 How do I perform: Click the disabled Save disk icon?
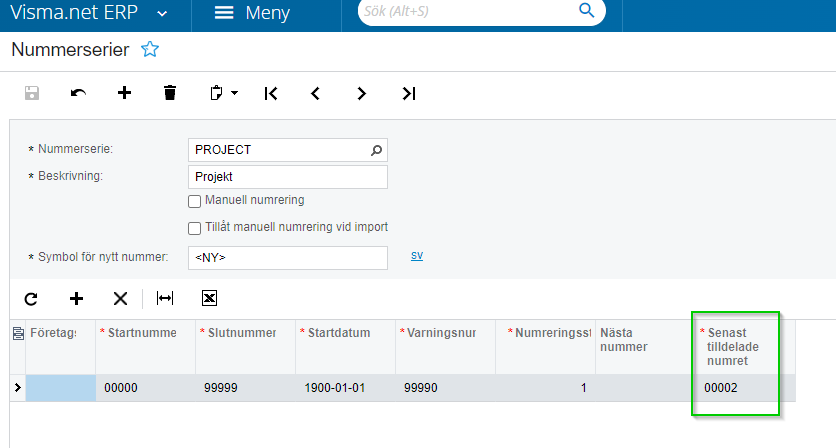point(32,93)
